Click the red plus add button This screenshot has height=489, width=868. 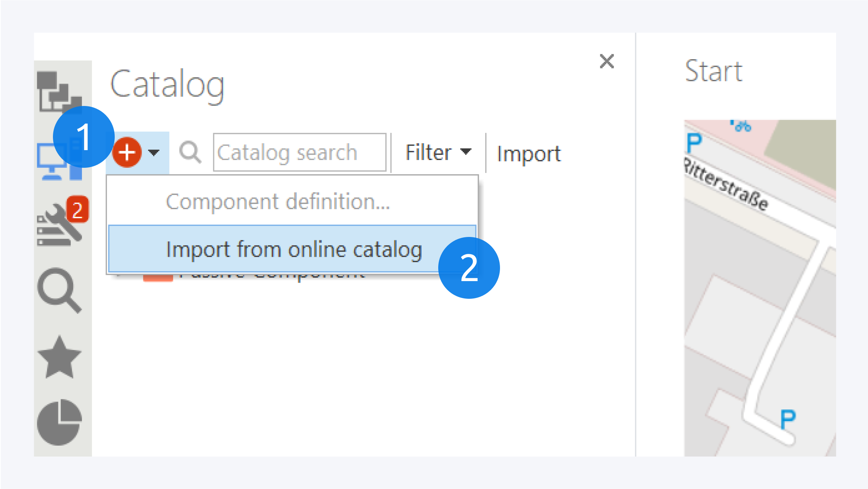pyautogui.click(x=127, y=152)
